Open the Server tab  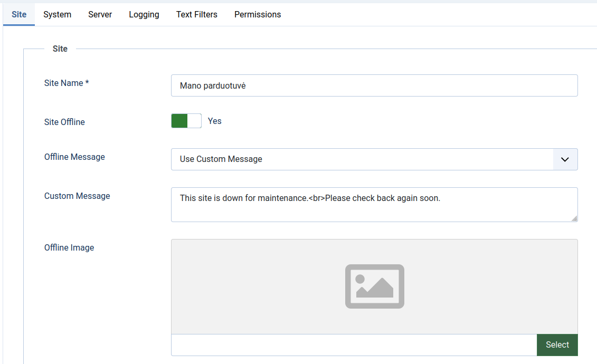100,15
